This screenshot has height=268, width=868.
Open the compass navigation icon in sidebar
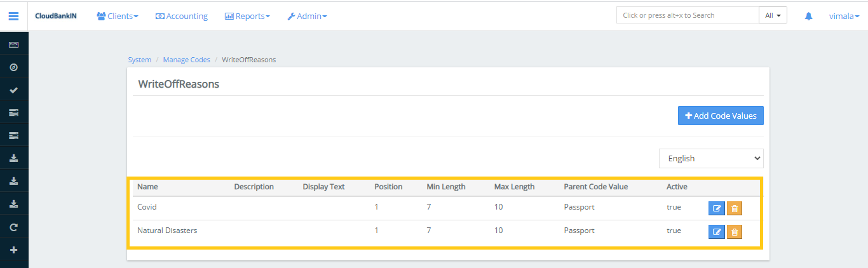tap(13, 67)
